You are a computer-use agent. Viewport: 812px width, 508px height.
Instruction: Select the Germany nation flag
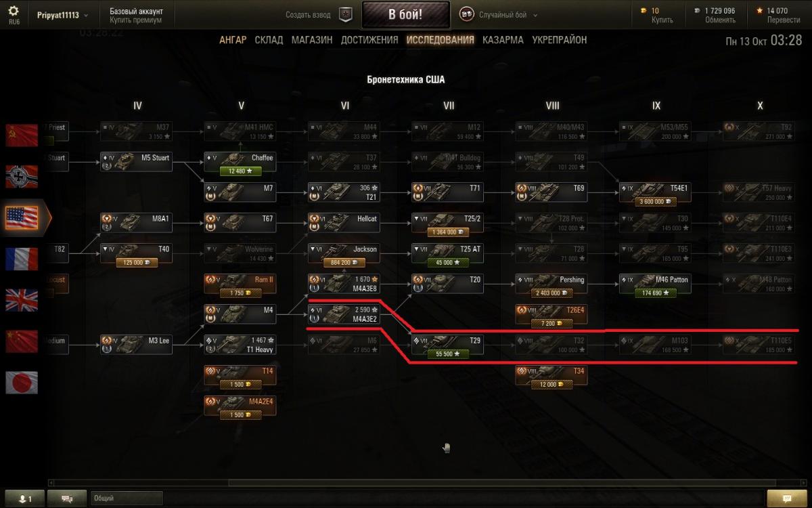[22, 176]
